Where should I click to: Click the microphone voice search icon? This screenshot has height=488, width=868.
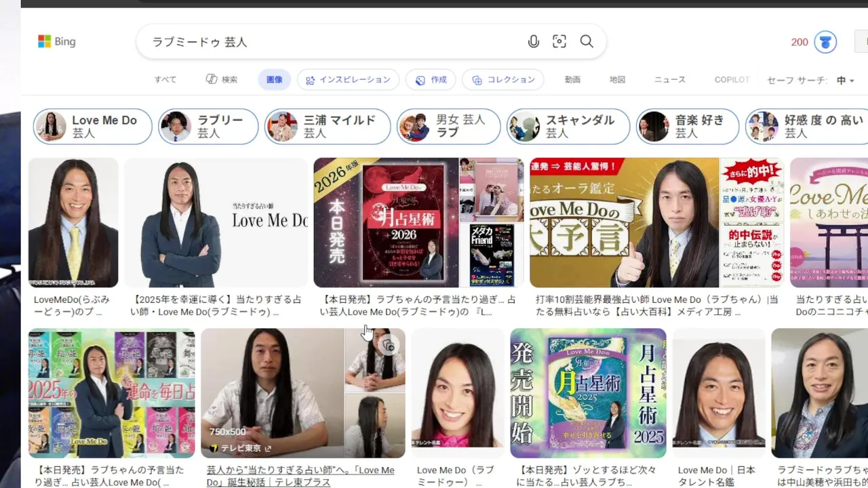pos(534,42)
